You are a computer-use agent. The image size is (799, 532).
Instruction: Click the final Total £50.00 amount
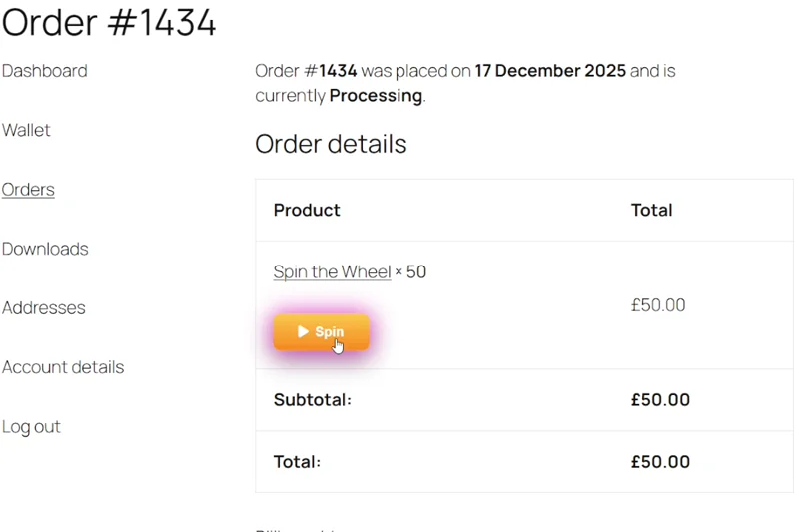point(660,462)
